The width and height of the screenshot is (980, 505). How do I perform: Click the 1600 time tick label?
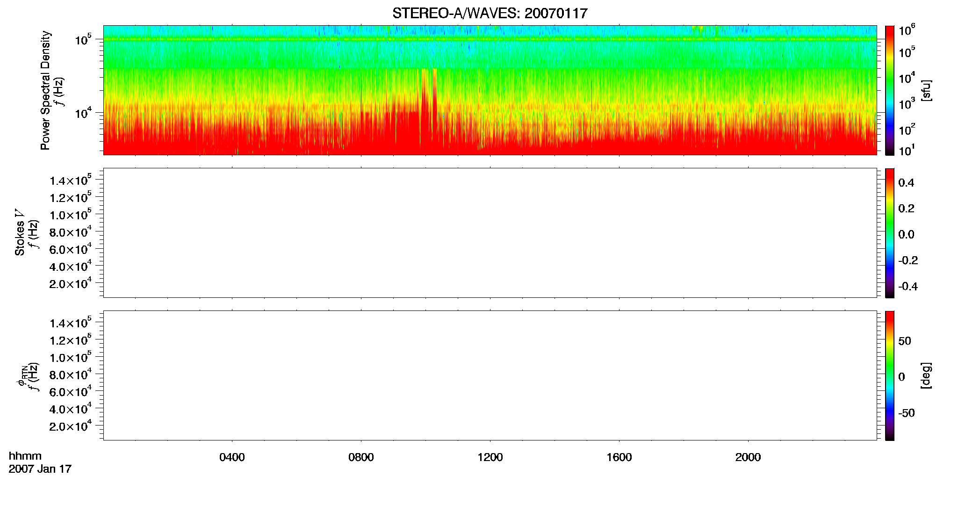point(619,457)
